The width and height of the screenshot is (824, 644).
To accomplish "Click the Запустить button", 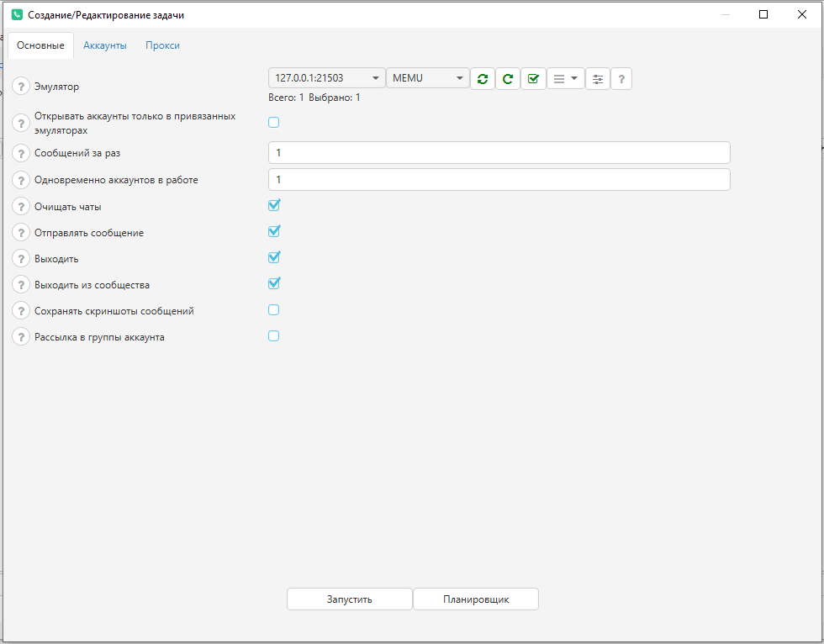I will [350, 599].
